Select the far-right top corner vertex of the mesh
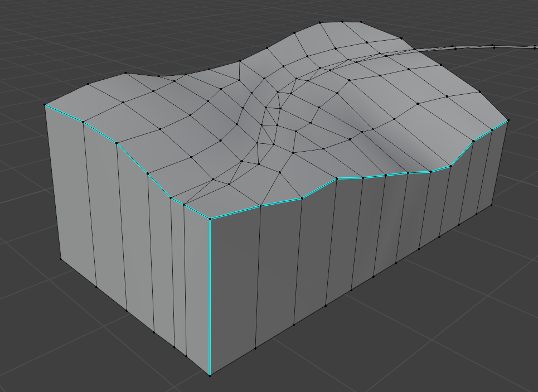The image size is (538, 392). tap(508, 120)
